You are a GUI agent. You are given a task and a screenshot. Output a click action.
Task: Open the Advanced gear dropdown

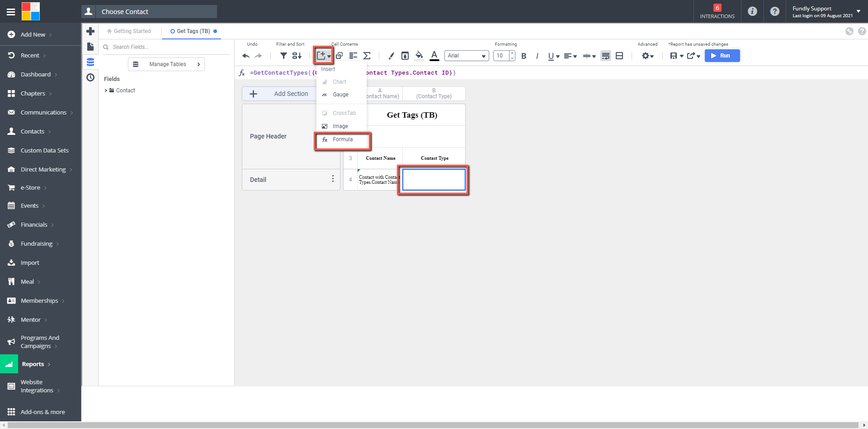[x=647, y=56]
